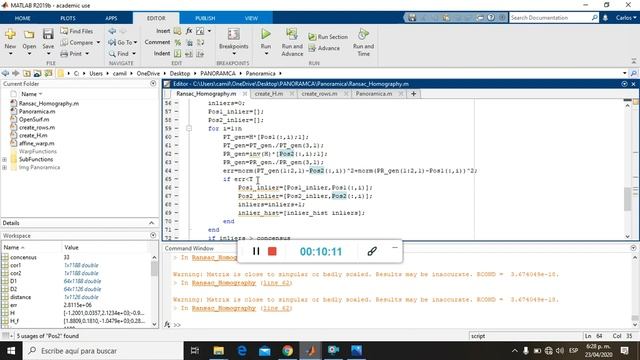Open the Breakpoints menu
640x360 pixels.
click(233, 42)
